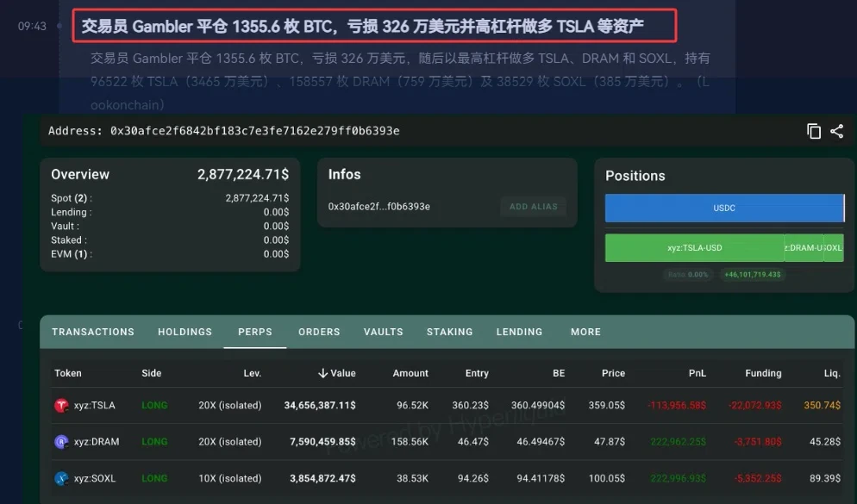The height and width of the screenshot is (504, 857).
Task: Click the red TSLA token icon
Action: (x=61, y=405)
